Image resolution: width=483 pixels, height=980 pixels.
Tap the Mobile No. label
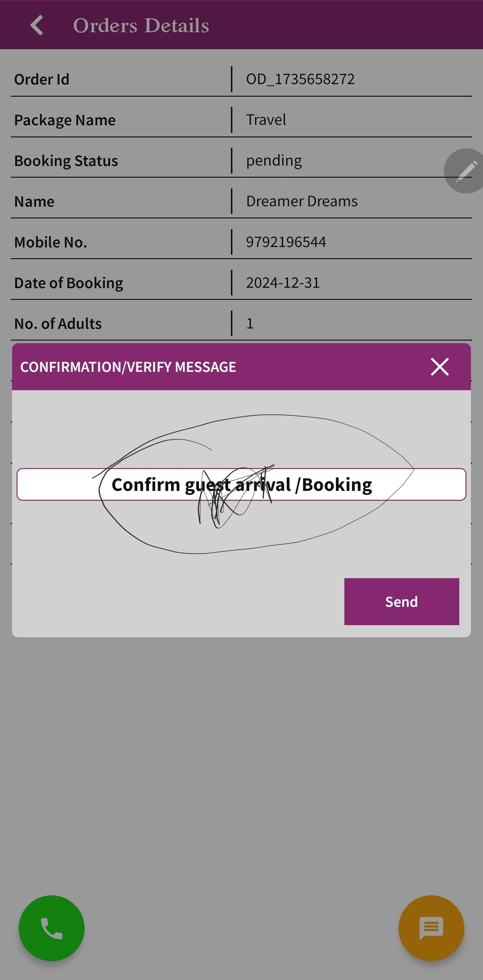(x=51, y=242)
